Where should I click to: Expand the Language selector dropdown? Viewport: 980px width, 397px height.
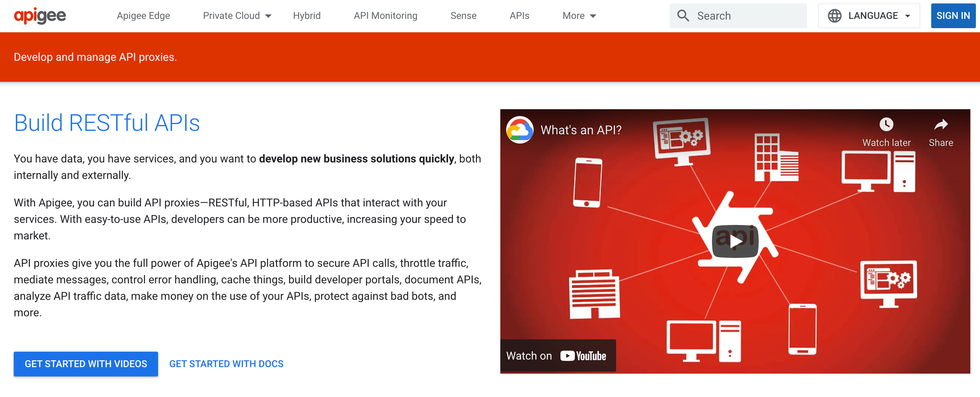click(x=869, y=16)
